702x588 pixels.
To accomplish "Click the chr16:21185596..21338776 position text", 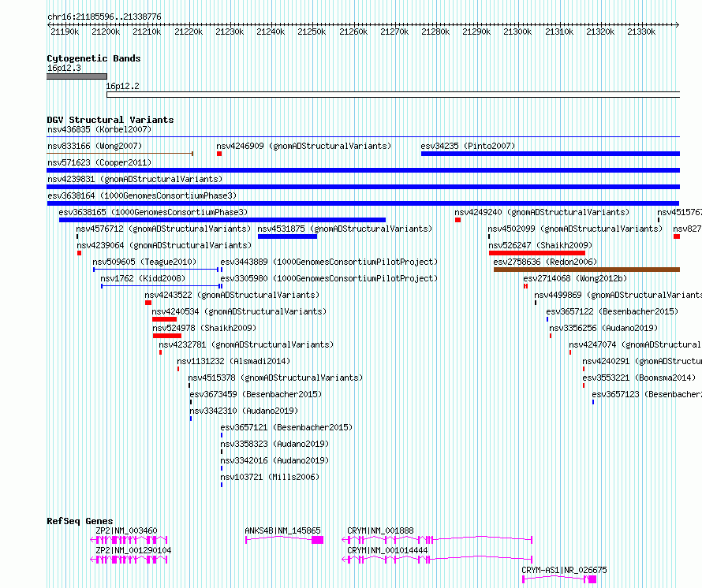I will (104, 17).
